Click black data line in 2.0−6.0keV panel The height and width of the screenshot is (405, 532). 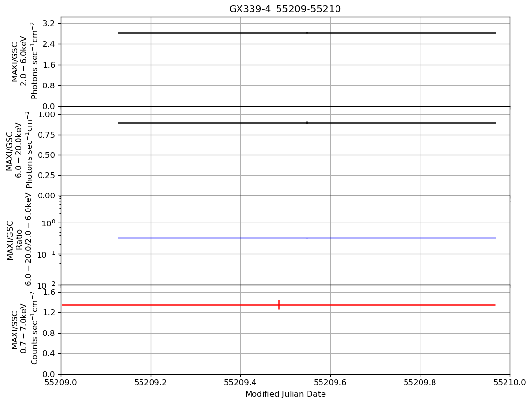pos(307,33)
